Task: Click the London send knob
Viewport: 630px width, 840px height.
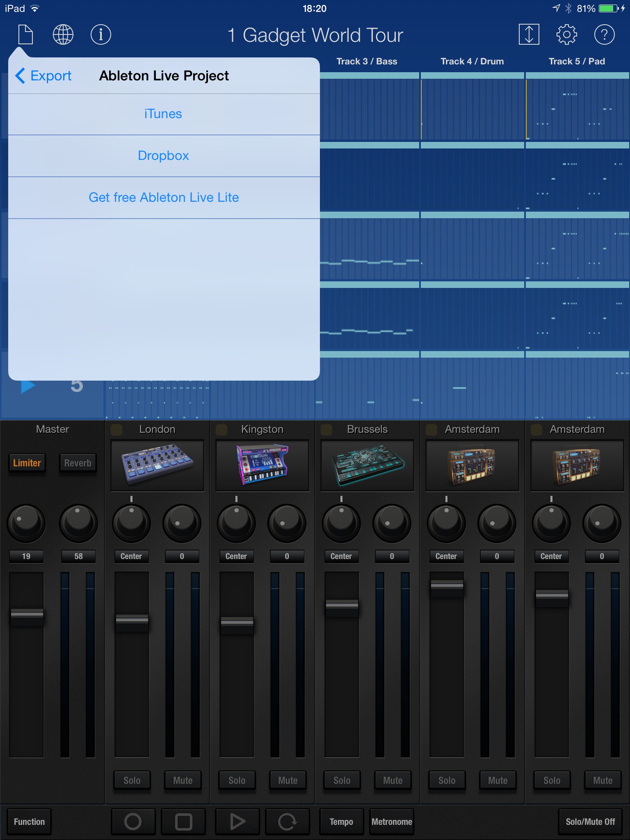Action: tap(182, 523)
